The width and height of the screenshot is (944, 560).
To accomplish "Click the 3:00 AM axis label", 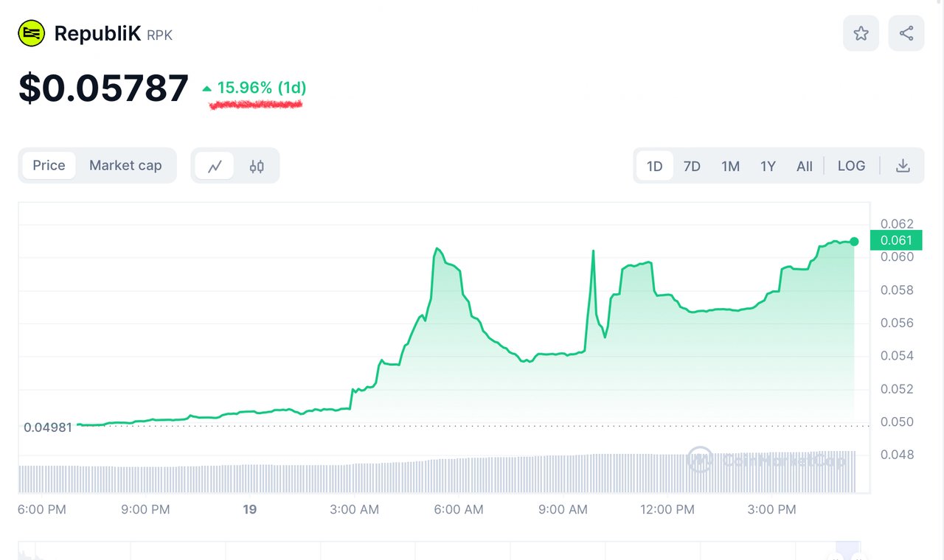I will (x=355, y=509).
